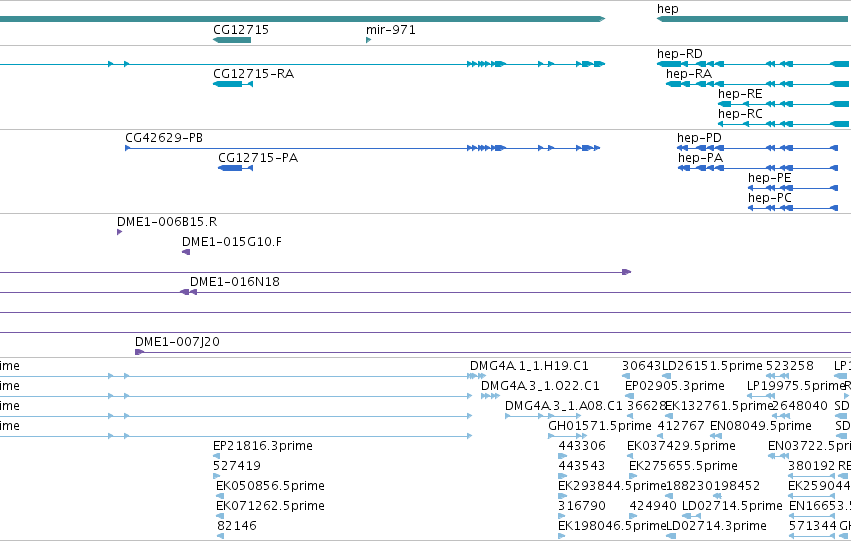Viewport: 851px width, 541px height.
Task: Select the EK050856.5prime EST feature
Action: tap(220, 495)
